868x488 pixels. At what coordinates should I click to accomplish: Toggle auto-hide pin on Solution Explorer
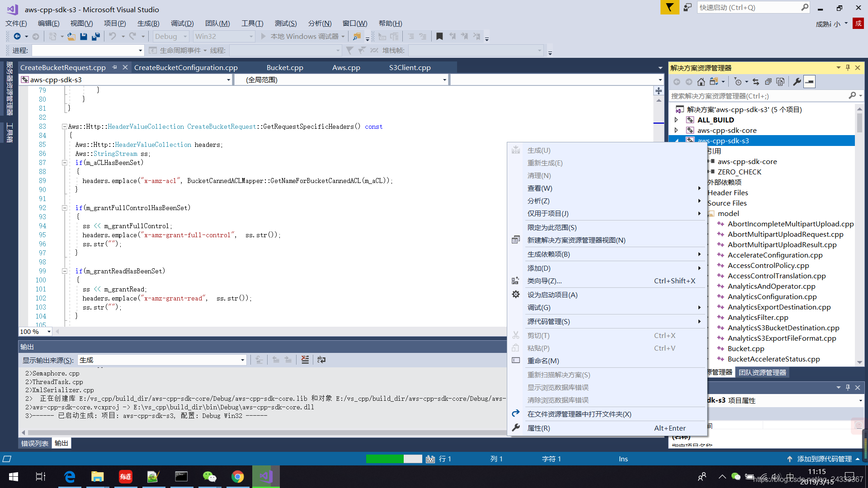(x=848, y=67)
